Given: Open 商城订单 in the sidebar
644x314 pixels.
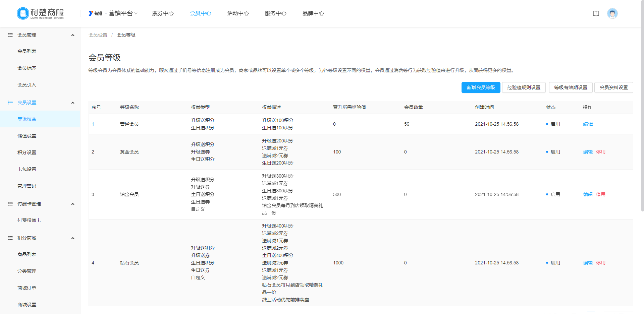Looking at the screenshot, I should 27,288.
